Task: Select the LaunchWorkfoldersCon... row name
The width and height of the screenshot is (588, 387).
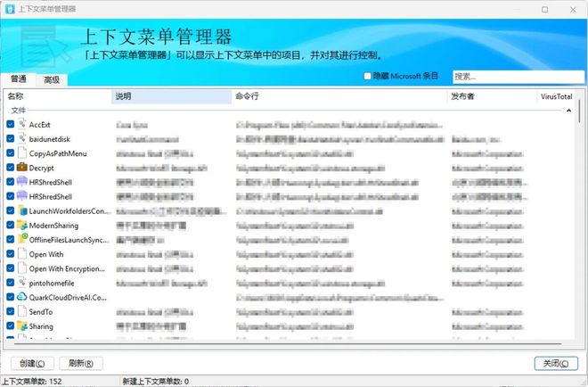Action: tap(69, 211)
